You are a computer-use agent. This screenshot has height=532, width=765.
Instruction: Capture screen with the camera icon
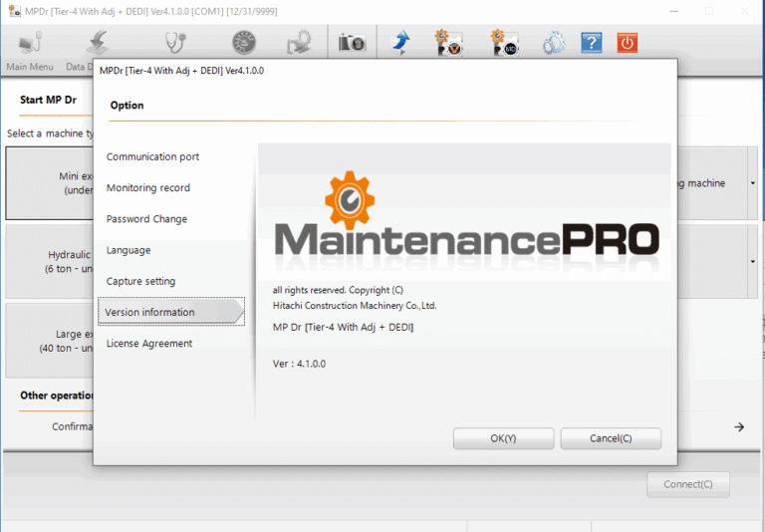tap(352, 43)
